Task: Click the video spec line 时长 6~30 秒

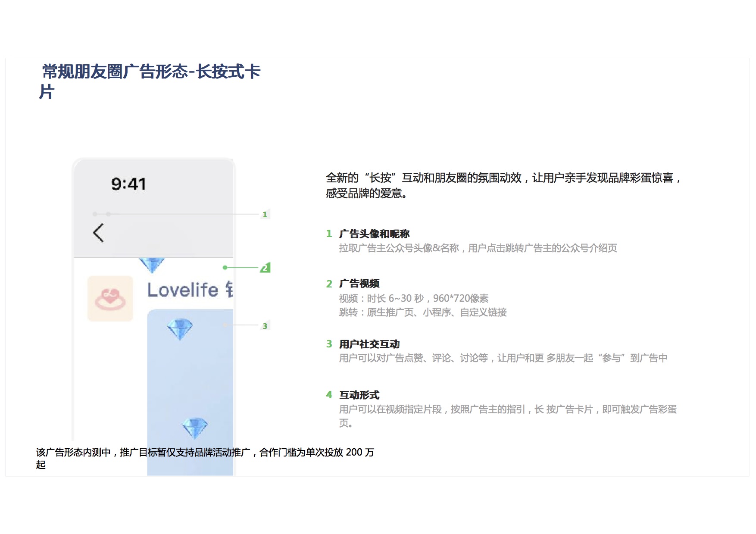Action: [414, 298]
